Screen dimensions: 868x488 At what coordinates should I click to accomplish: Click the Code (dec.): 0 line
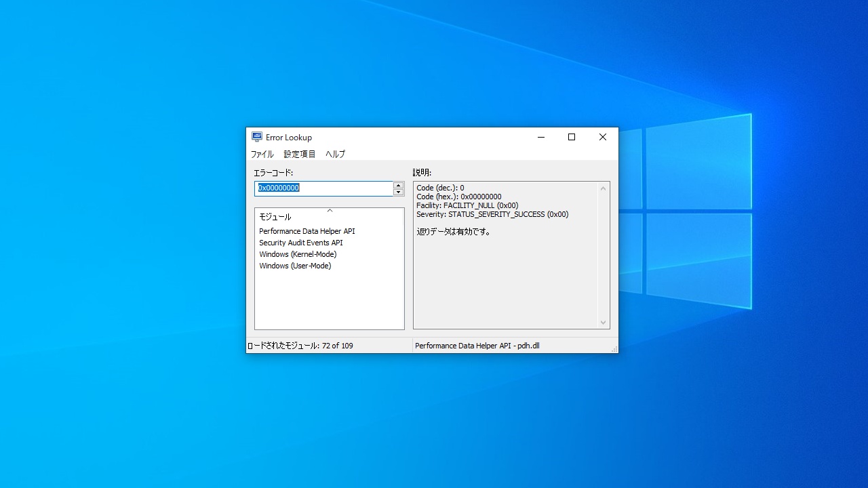click(440, 188)
